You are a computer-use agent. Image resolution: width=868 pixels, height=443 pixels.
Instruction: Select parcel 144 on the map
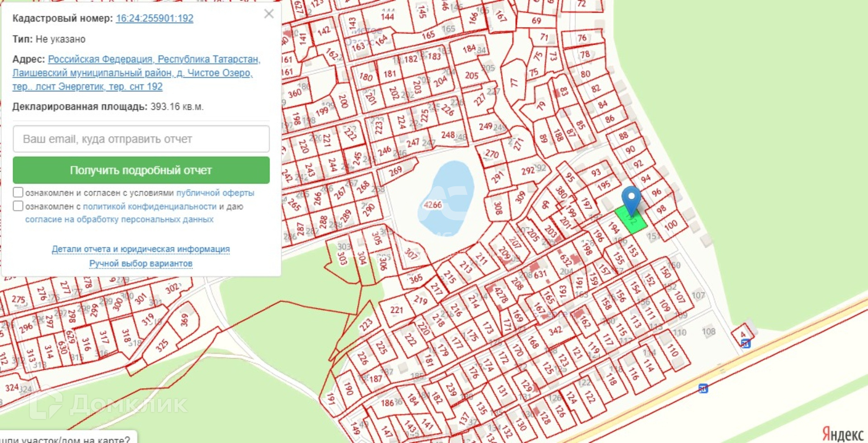(x=387, y=17)
